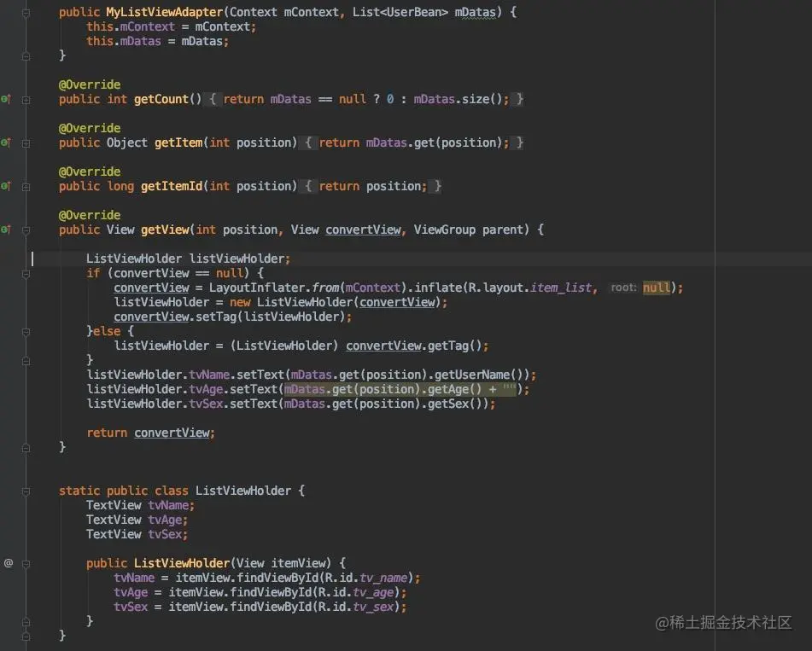Click getTag() in the else block
812x651 pixels.
(x=455, y=346)
